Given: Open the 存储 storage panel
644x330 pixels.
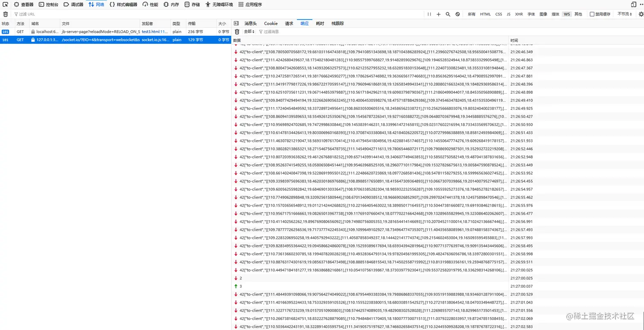Looking at the screenshot, I should 192,4.
